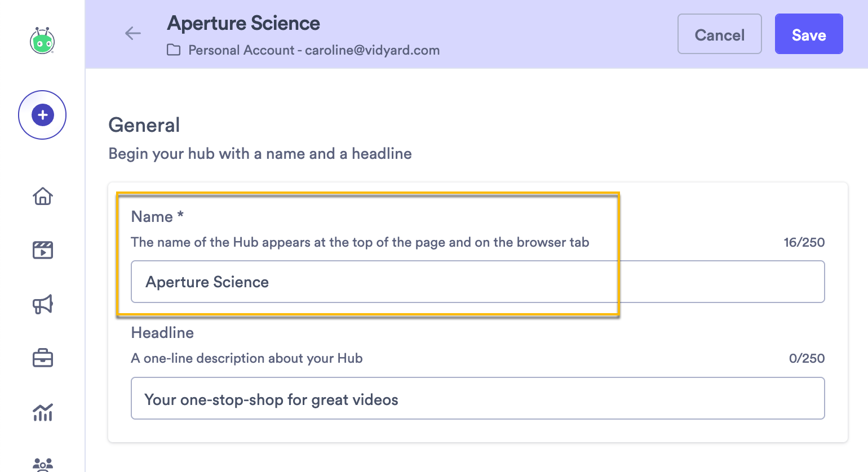Click the Vidyard robot logo
Viewport: 868px width, 472px height.
click(x=42, y=42)
